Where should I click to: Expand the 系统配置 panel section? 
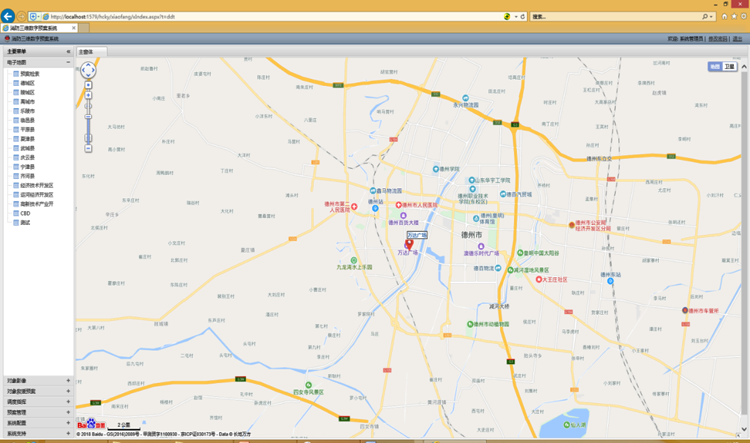click(68, 423)
